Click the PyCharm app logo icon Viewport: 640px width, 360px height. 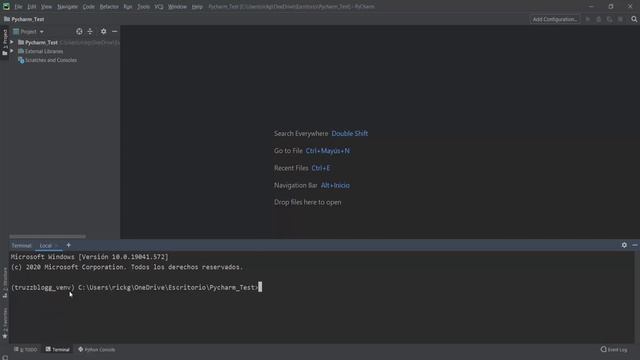(x=6, y=6)
